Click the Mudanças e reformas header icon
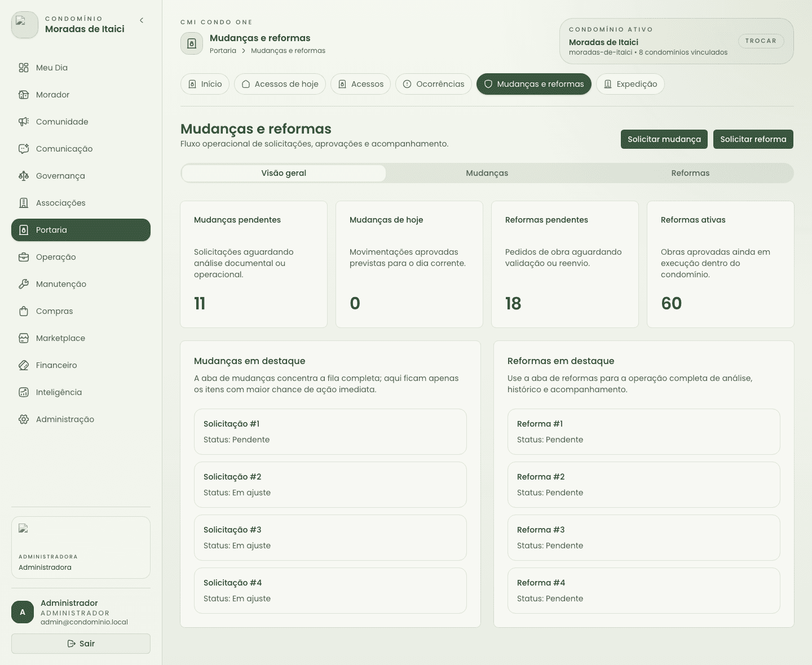 192,43
